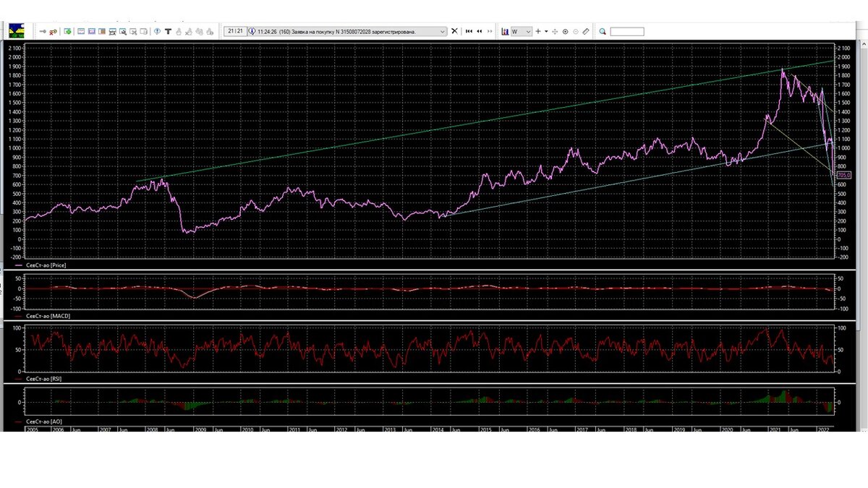Click the magnifier search icon

[x=602, y=31]
